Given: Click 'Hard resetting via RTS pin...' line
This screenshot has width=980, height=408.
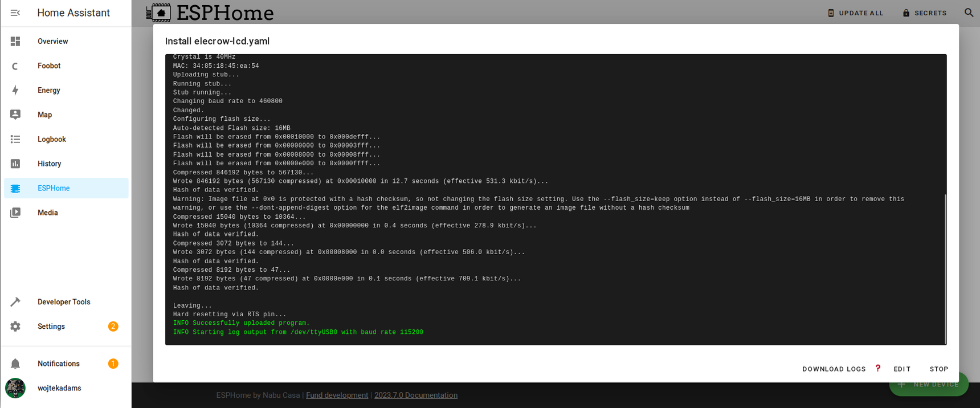Looking at the screenshot, I should click(x=230, y=315).
